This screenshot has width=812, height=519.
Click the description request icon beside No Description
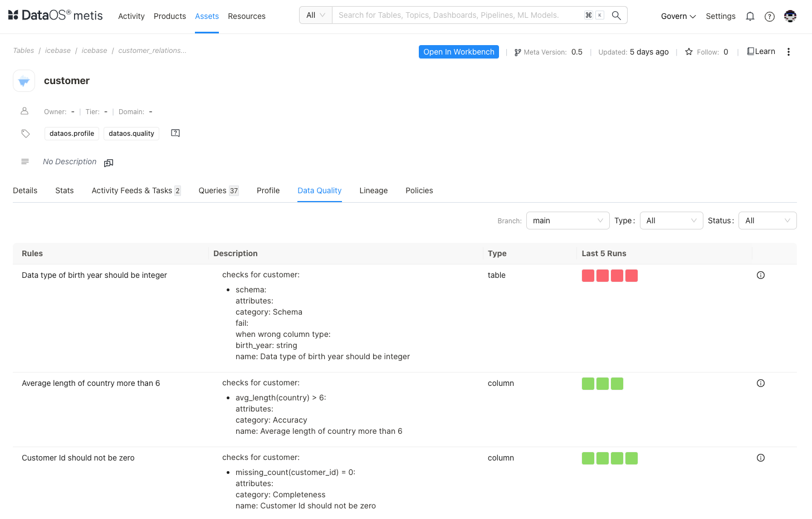click(x=109, y=163)
